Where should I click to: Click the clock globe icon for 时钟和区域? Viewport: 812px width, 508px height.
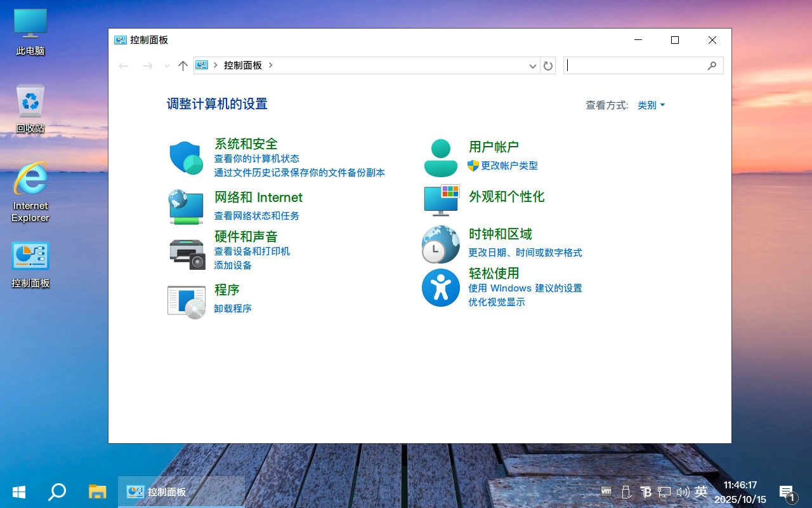click(x=440, y=244)
